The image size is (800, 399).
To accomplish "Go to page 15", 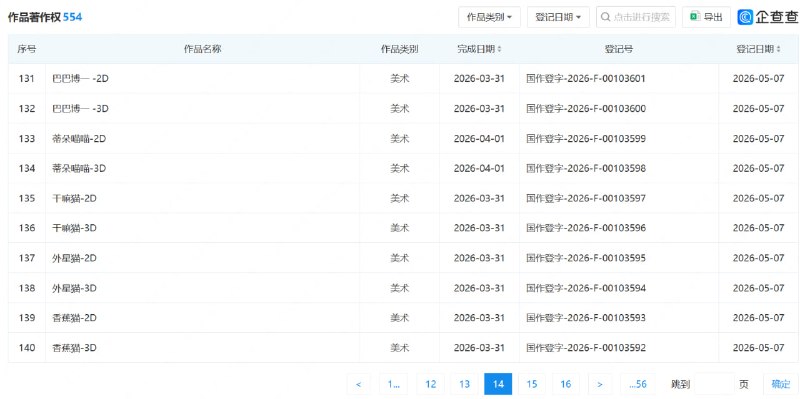I will pos(532,384).
